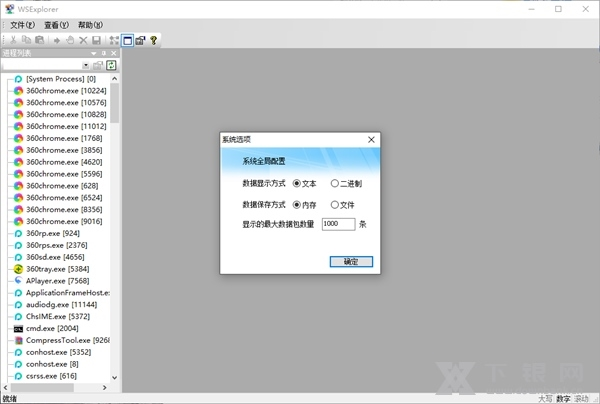Click the audiodg.exe [11144] icon
This screenshot has width=600, height=404.
coord(18,305)
